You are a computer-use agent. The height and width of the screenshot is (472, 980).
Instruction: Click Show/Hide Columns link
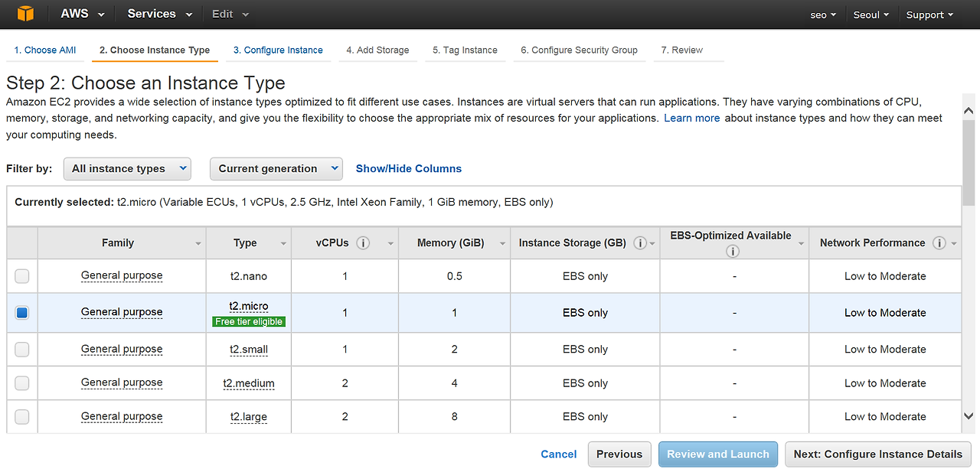[x=409, y=169]
